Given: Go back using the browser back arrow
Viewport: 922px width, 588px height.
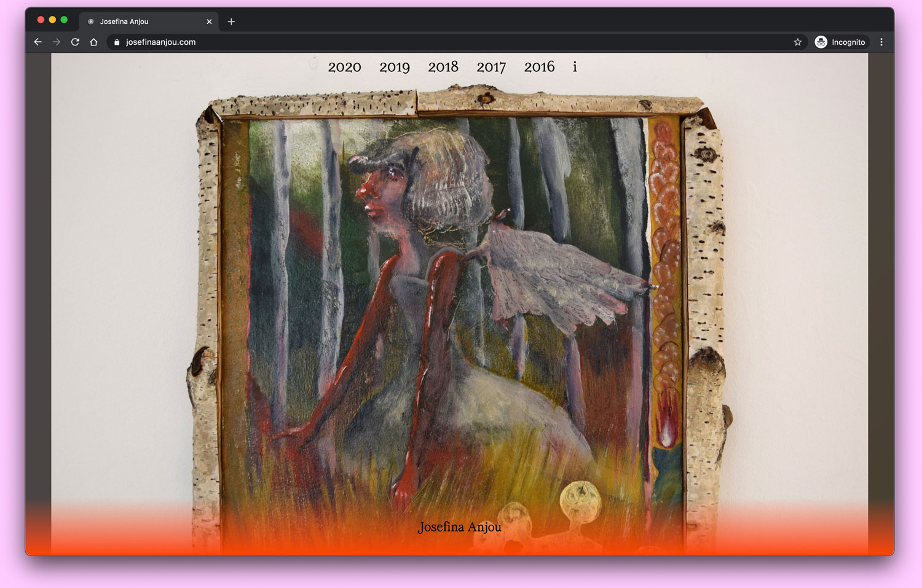Looking at the screenshot, I should pyautogui.click(x=38, y=42).
